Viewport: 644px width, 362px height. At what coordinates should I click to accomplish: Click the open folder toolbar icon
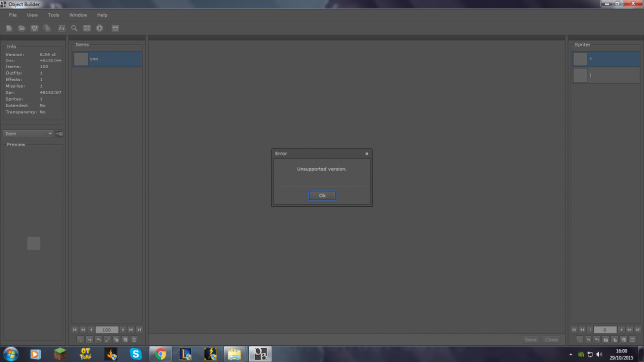tap(22, 28)
